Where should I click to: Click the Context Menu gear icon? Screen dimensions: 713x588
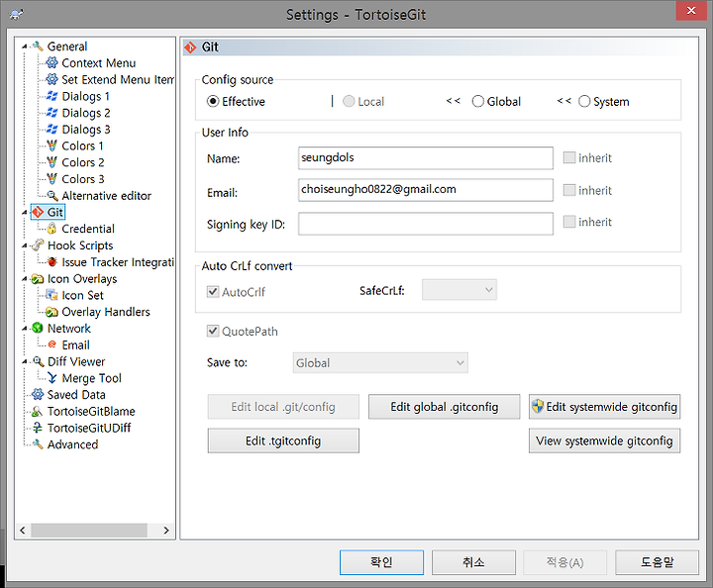(52, 62)
